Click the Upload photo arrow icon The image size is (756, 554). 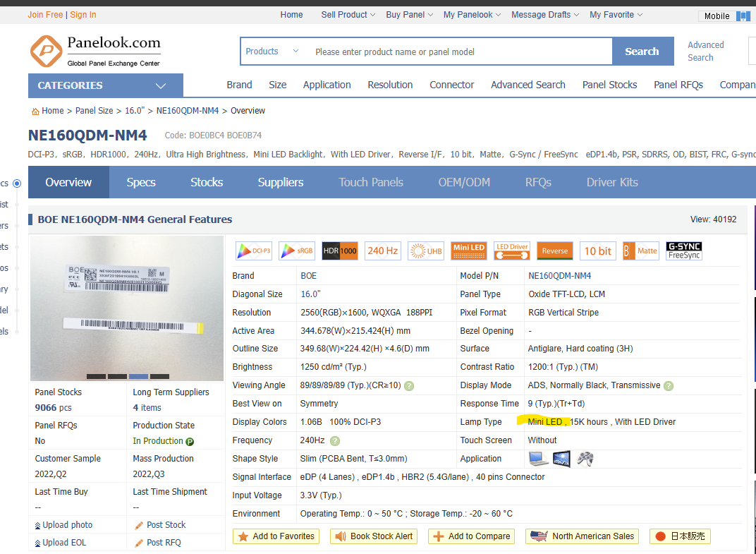[x=37, y=526]
